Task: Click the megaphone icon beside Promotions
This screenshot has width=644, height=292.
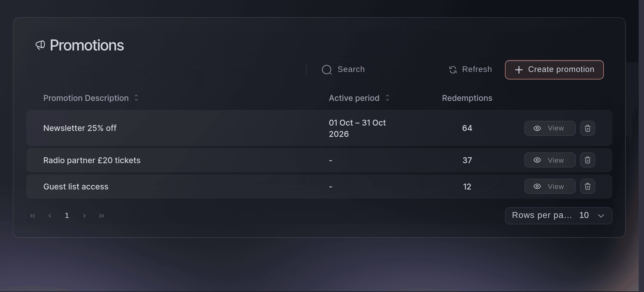Action: [40, 45]
